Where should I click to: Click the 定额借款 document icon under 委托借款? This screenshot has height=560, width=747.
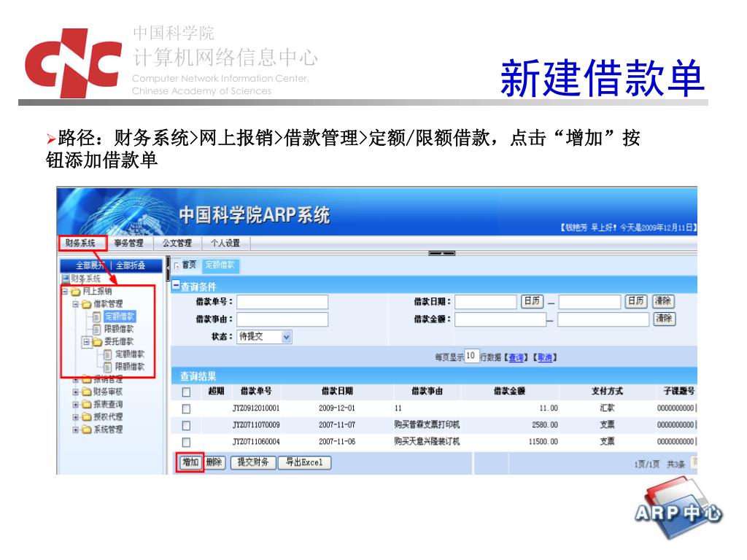pyautogui.click(x=108, y=354)
